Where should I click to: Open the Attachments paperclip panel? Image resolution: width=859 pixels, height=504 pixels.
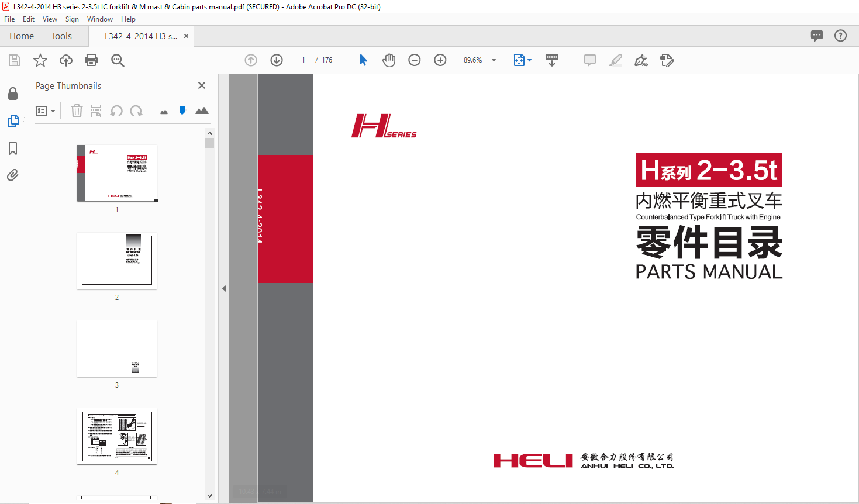[13, 175]
